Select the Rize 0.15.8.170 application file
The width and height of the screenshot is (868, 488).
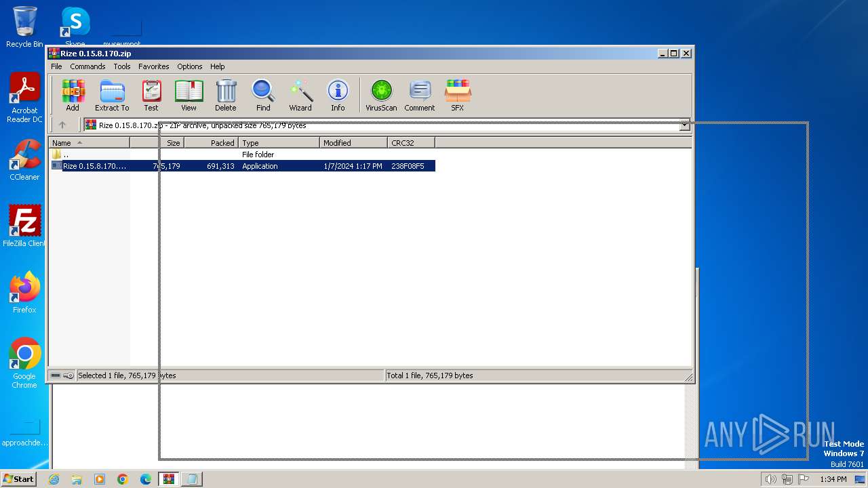coord(242,166)
